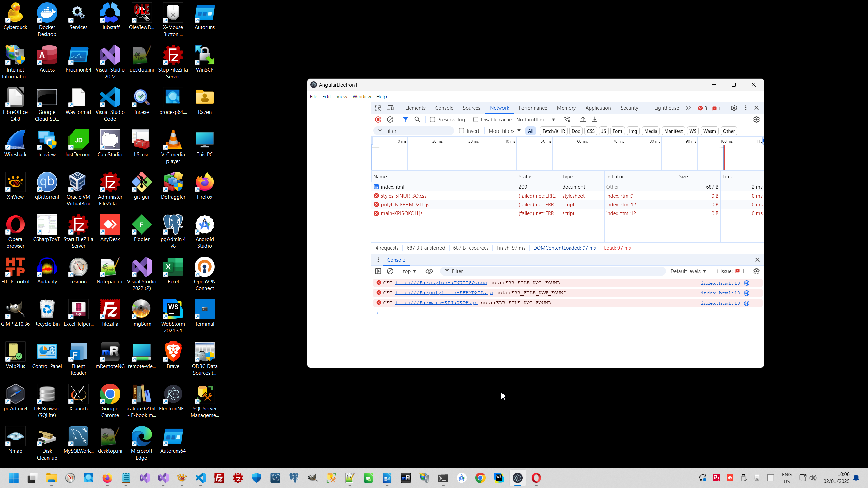
Task: Click the inspect element selector icon
Action: tap(378, 108)
